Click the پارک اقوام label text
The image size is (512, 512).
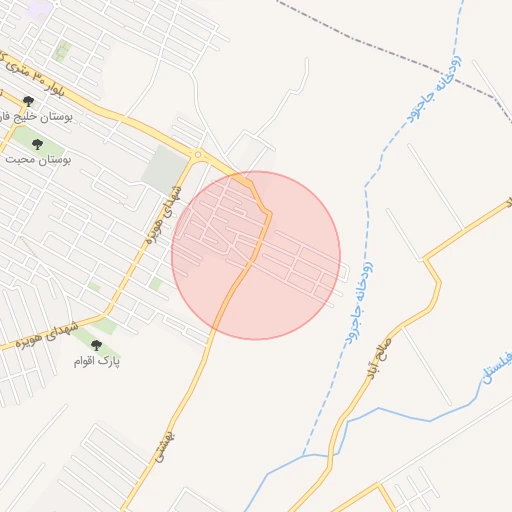97,361
